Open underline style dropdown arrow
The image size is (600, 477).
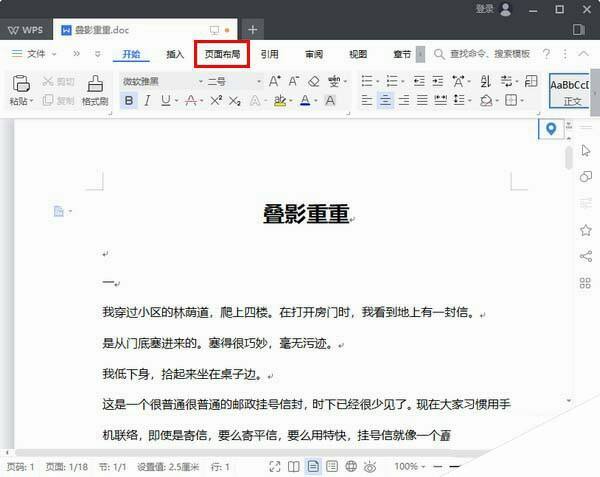coord(176,101)
